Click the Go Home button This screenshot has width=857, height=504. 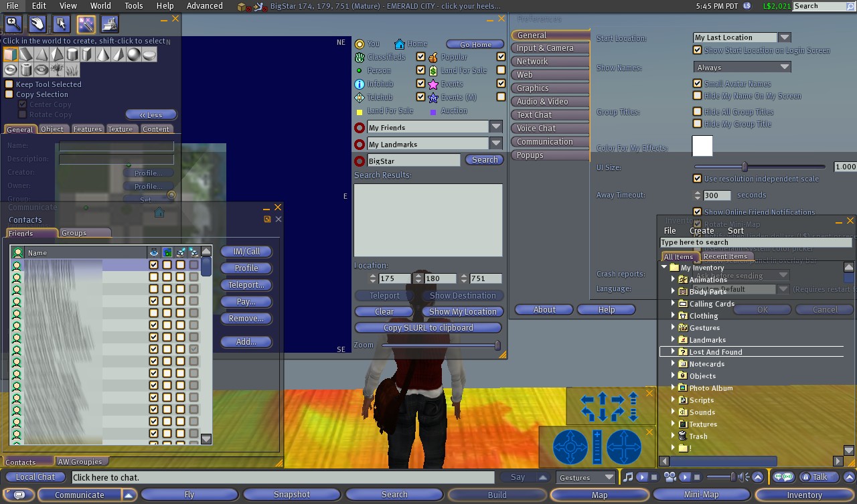(475, 44)
